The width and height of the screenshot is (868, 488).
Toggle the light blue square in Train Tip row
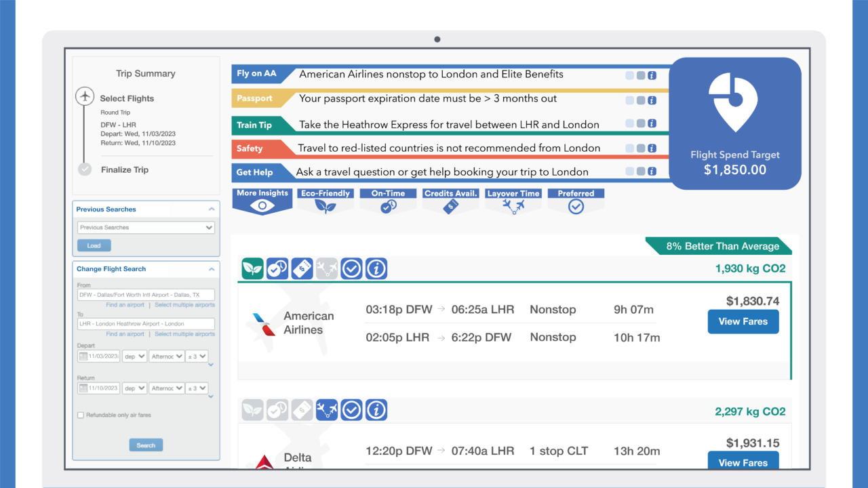tap(630, 123)
